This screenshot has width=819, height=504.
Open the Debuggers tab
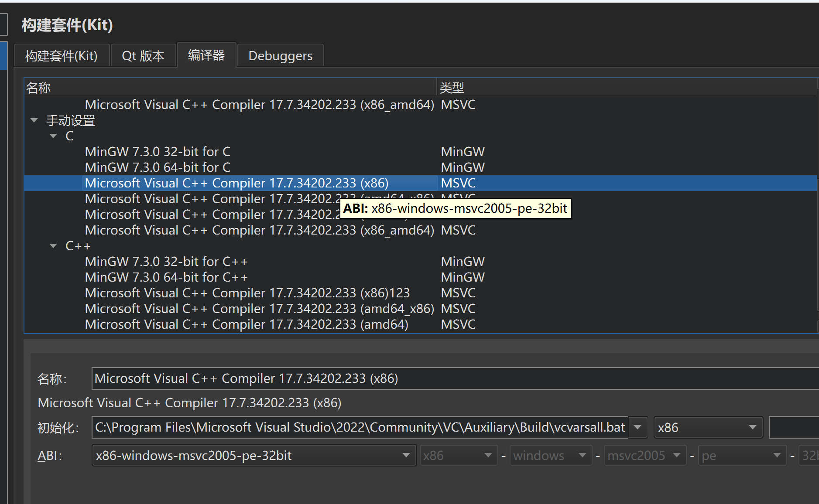point(281,56)
